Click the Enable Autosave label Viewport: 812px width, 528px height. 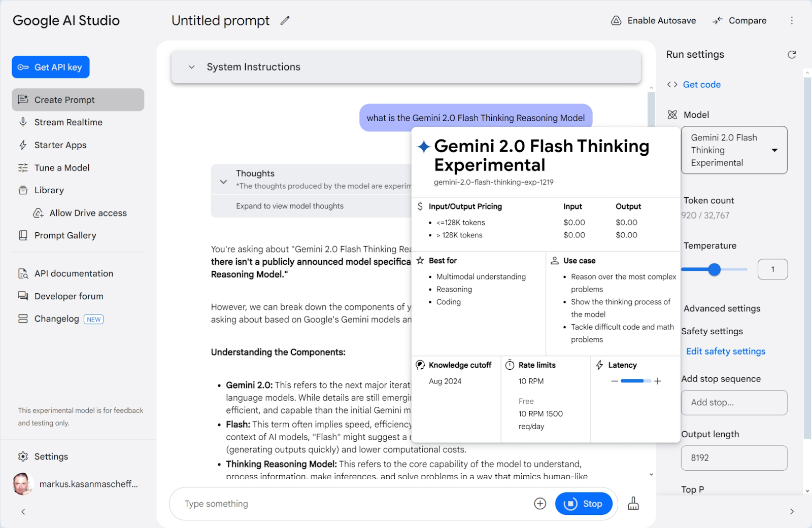661,20
